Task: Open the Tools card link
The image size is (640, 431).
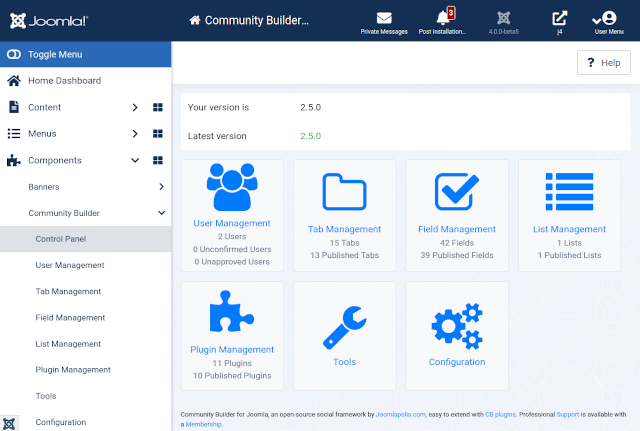Action: 344,362
